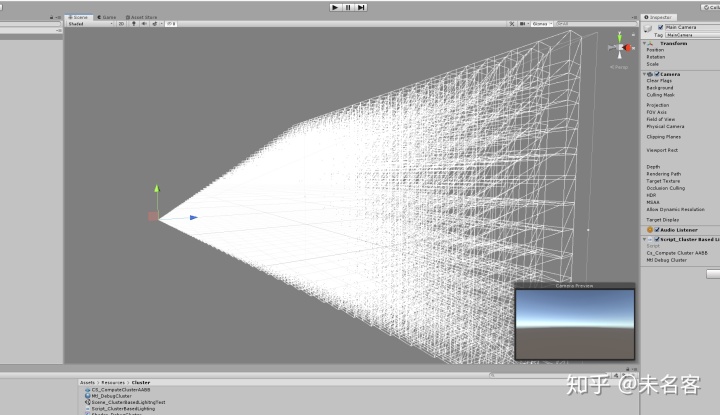Screen dimensions: 720x415
Task: Toggle scene lighting with the light bulb icon
Action: click(134, 23)
